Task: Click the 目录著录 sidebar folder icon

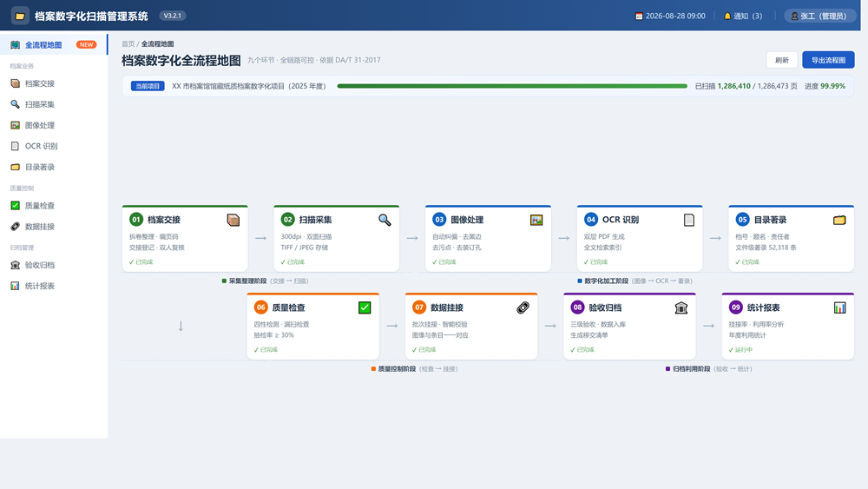Action: pyautogui.click(x=15, y=167)
